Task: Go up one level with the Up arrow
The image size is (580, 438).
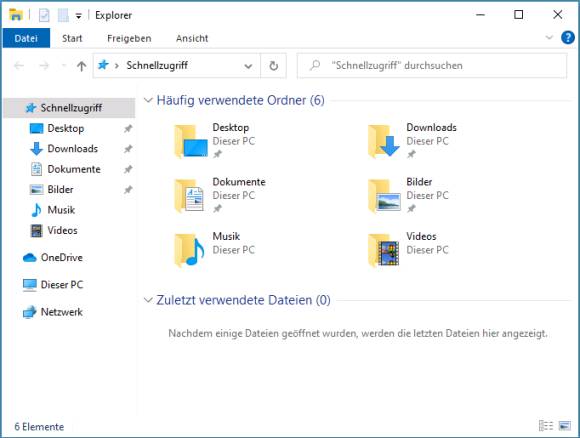Action: pos(81,66)
